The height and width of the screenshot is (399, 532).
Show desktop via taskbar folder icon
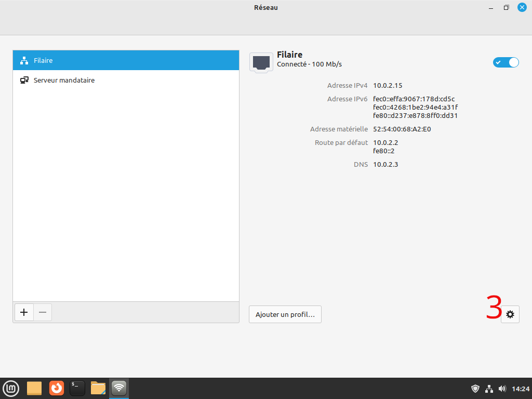click(x=34, y=388)
